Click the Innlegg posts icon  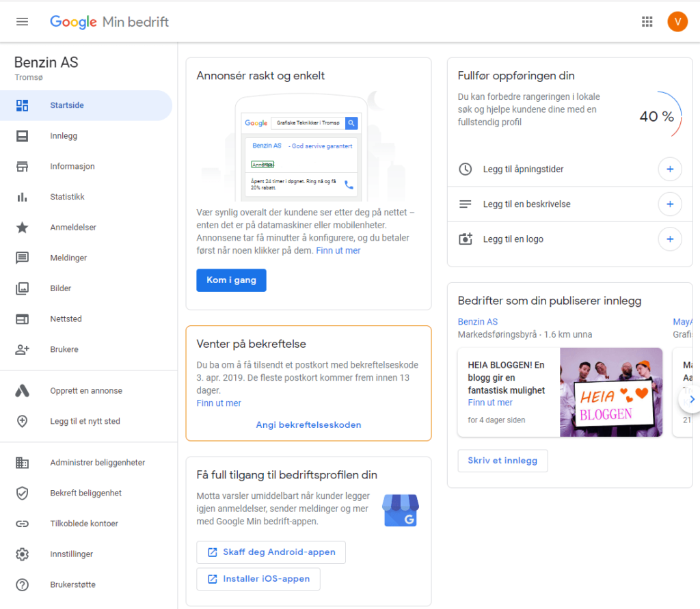(x=22, y=136)
